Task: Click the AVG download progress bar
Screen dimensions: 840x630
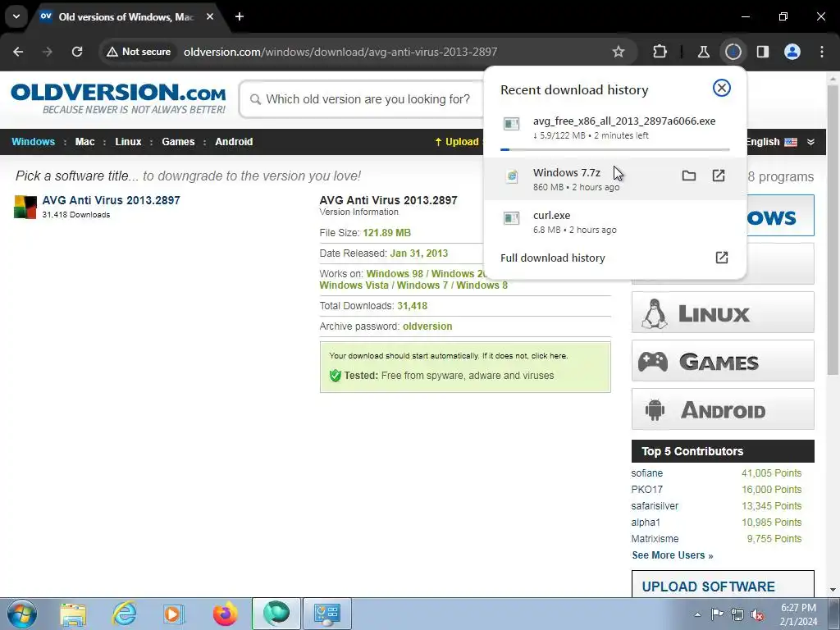Action: [614, 149]
